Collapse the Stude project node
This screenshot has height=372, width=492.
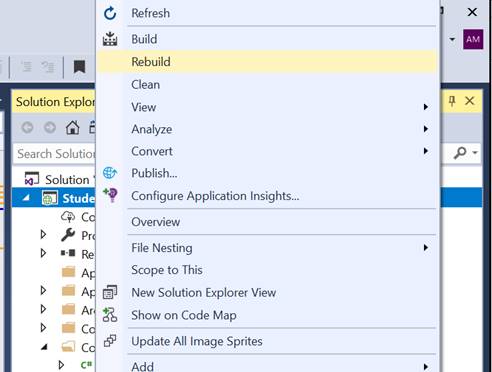pos(26,198)
